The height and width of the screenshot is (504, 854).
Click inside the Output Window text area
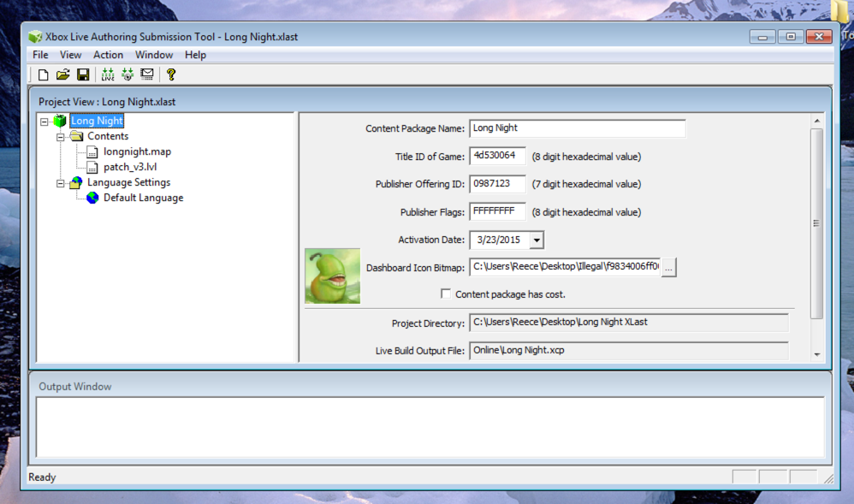pyautogui.click(x=430, y=427)
